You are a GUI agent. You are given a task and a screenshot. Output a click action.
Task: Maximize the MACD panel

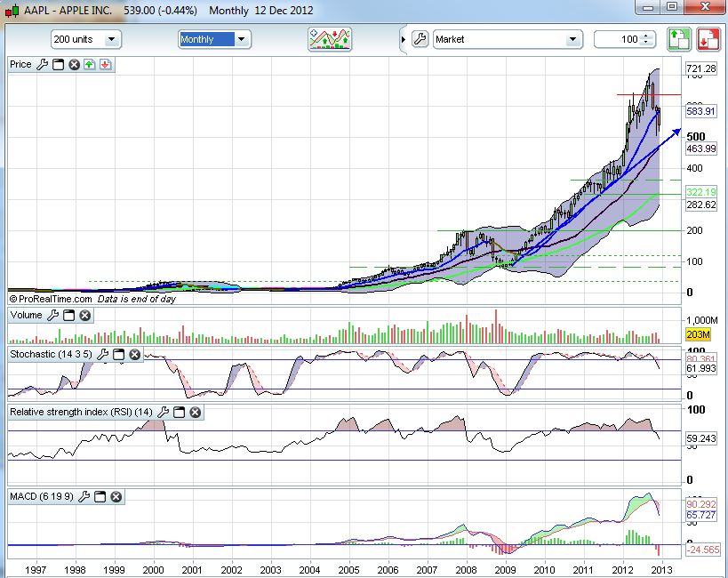[100, 497]
